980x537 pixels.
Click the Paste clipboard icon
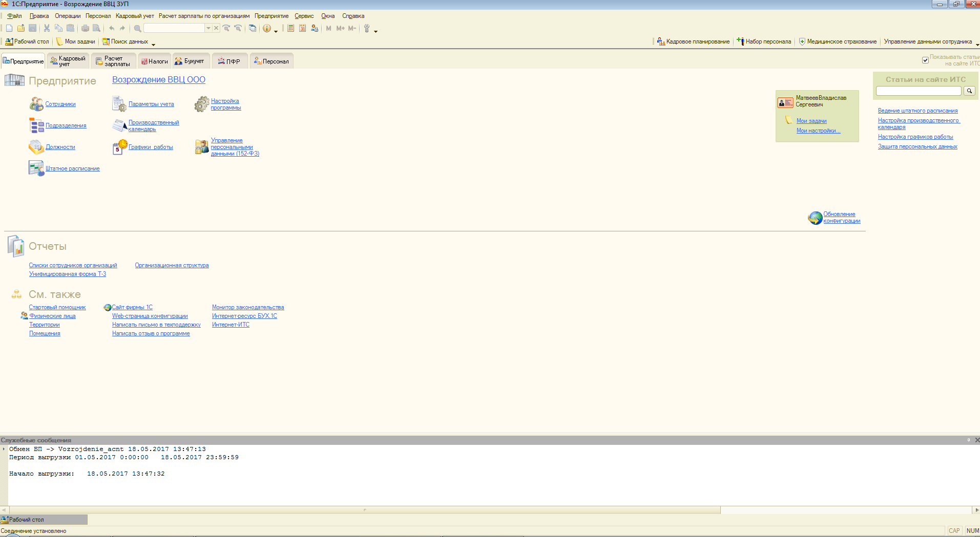point(71,28)
